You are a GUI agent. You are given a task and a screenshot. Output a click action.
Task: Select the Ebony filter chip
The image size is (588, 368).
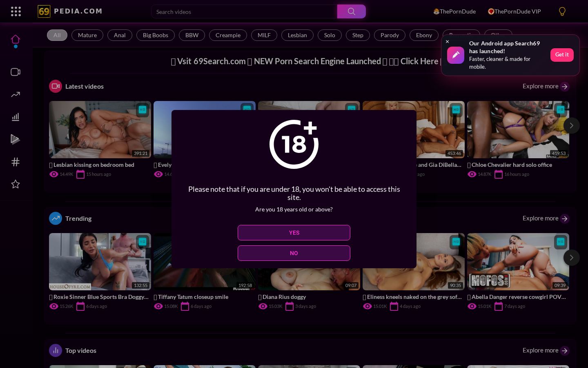424,35
